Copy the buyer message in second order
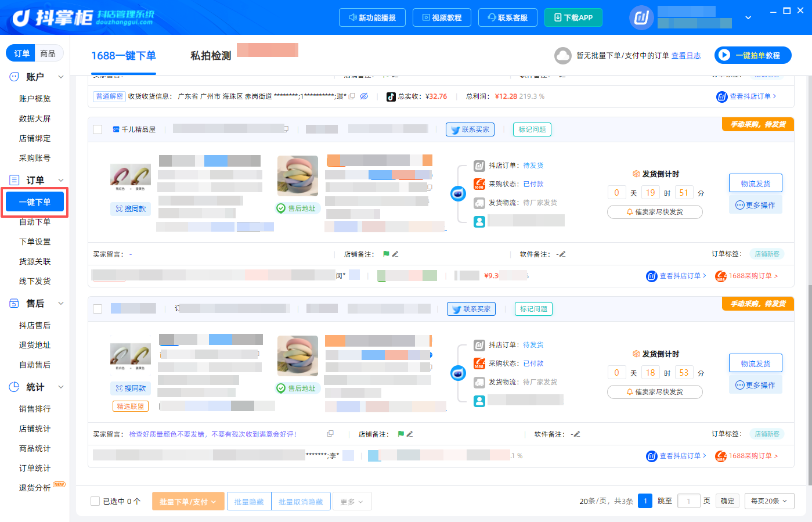 click(330, 434)
